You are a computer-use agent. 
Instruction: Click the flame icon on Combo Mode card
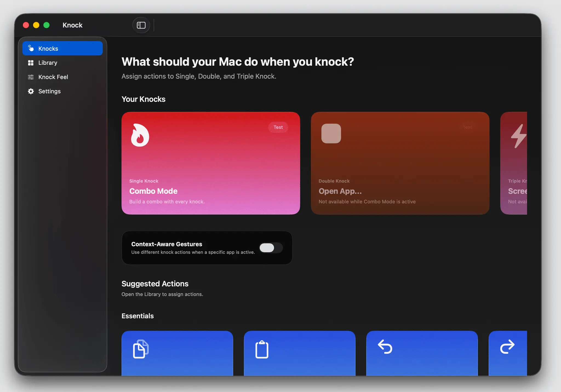(x=140, y=135)
